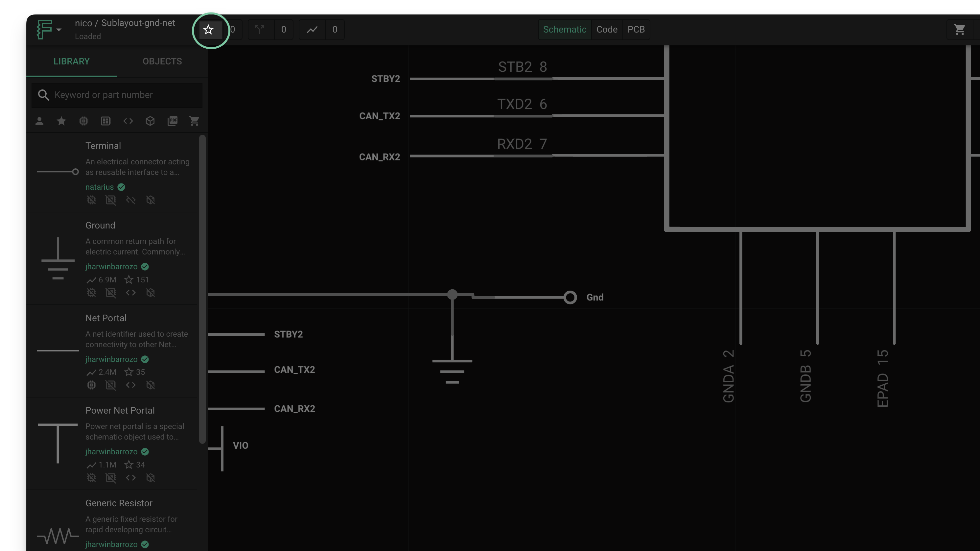Viewport: 980px width, 551px height.
Task: Open jharwinbarrozo link under Ground
Action: 111,267
